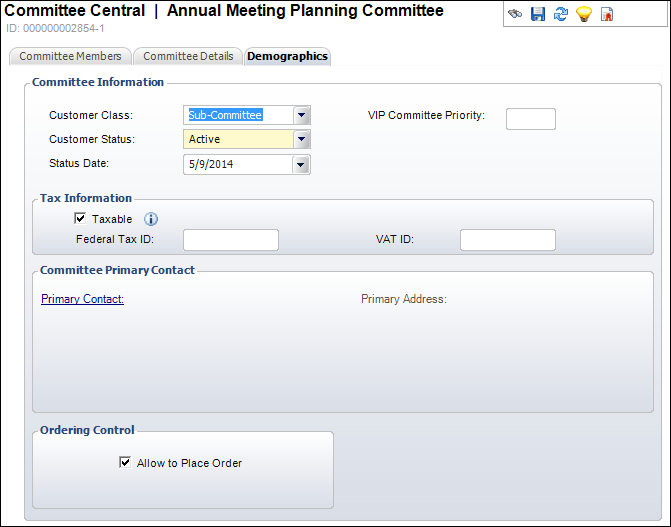Click the yellow lightbulb icon
This screenshot has height=527, width=671.
(584, 14)
